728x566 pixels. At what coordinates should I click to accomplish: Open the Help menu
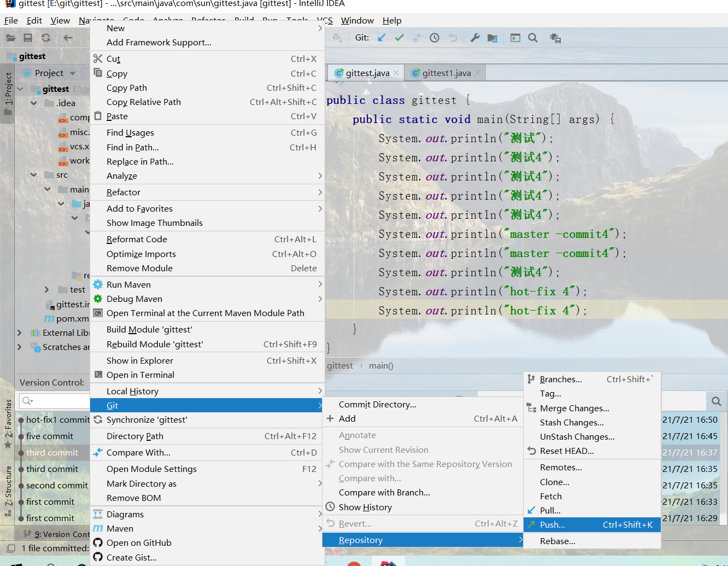coord(392,20)
